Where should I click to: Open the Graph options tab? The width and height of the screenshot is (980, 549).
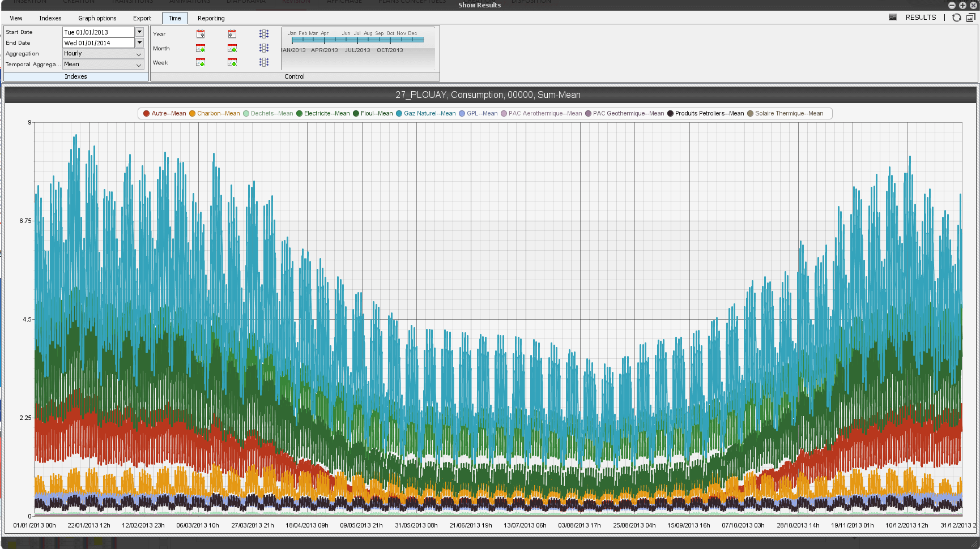(x=97, y=18)
